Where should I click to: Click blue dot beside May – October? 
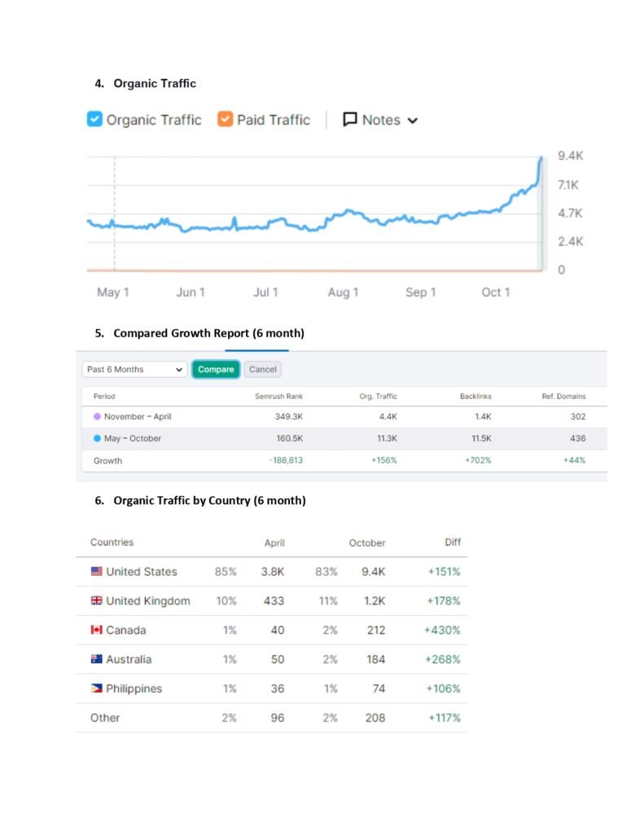tap(97, 438)
